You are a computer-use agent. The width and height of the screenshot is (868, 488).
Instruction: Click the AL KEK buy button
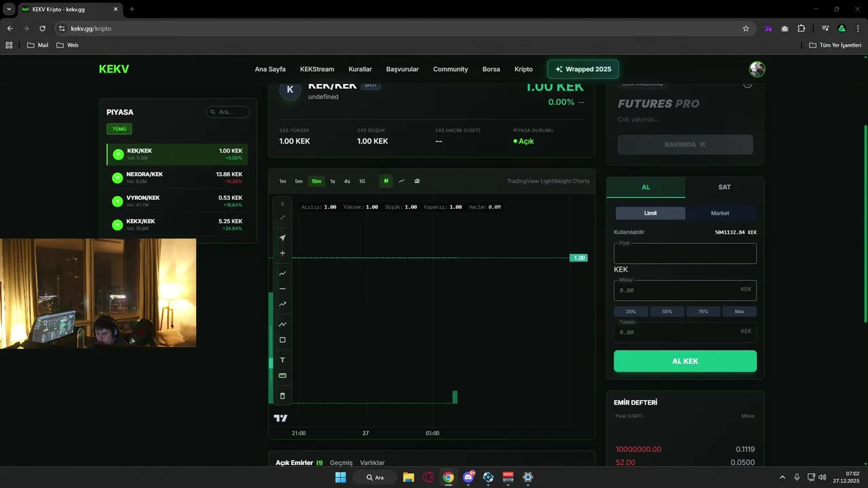685,361
